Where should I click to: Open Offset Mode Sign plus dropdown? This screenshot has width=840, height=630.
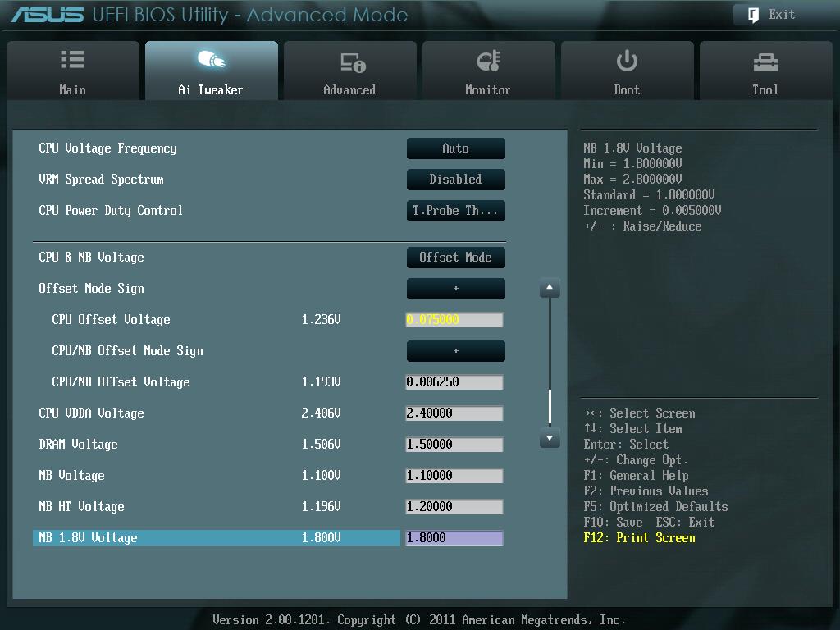click(456, 288)
